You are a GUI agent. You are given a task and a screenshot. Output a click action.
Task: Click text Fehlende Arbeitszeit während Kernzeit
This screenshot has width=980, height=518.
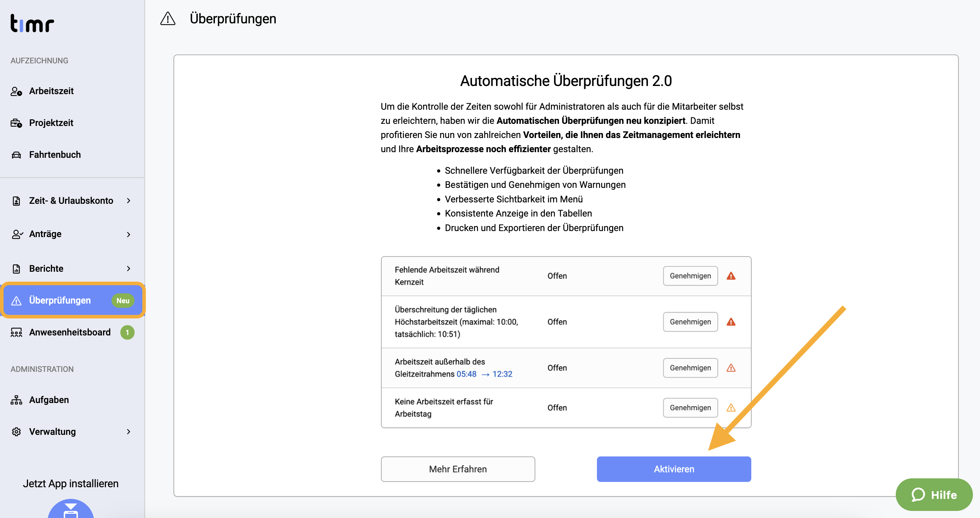click(447, 276)
